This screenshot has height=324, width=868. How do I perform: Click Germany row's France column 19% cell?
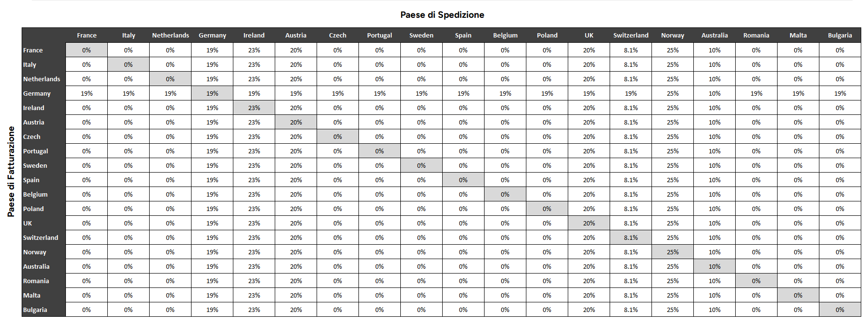[87, 93]
